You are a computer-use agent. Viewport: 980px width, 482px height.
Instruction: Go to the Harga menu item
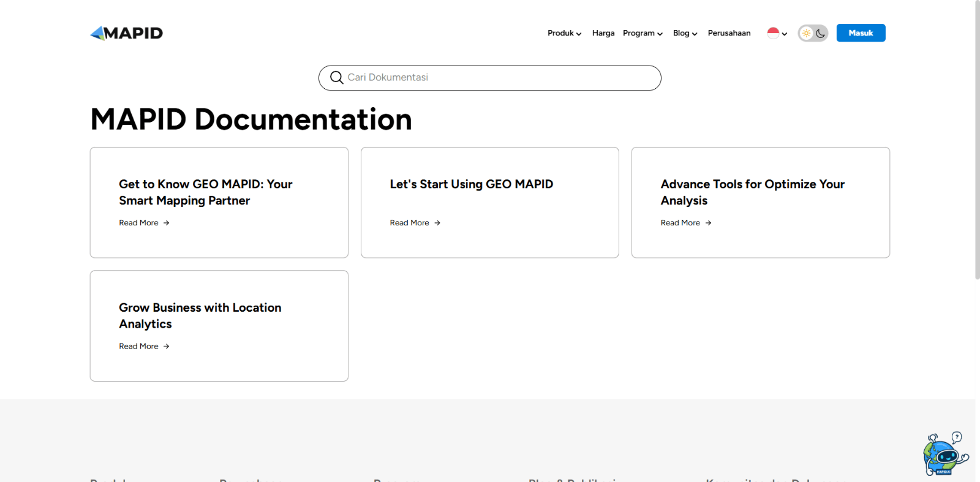pos(603,33)
